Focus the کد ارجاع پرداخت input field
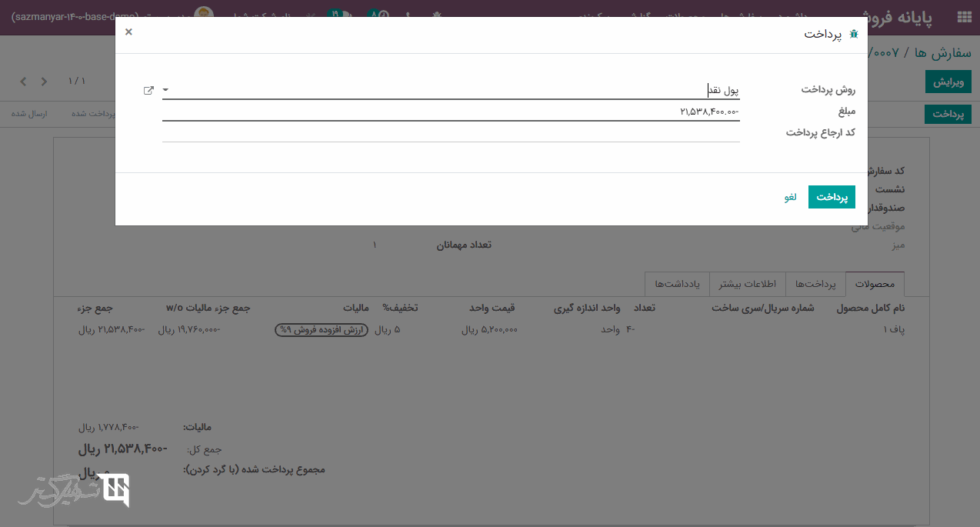This screenshot has width=980, height=527. [450, 132]
